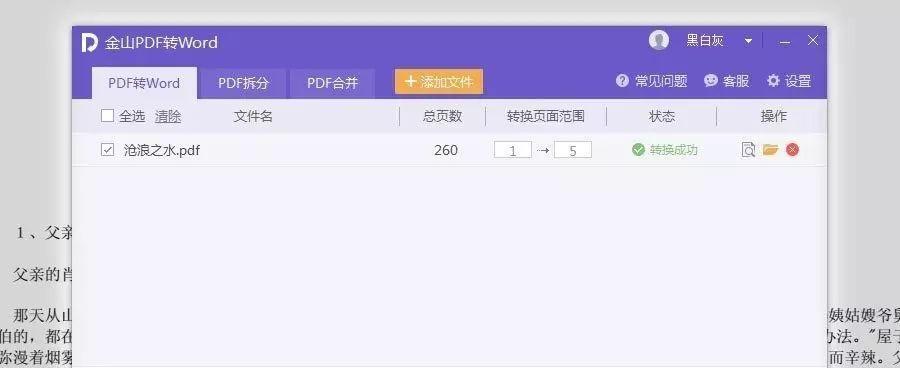Open 客服 customer service chat
The image size is (900, 368).
[x=727, y=81]
